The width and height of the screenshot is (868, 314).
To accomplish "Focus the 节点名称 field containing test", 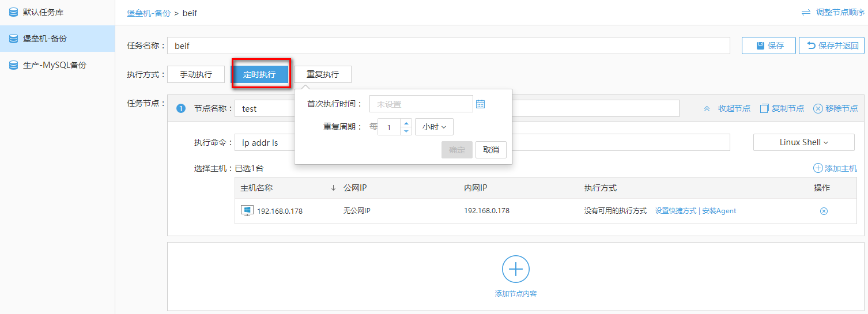I will tap(457, 108).
